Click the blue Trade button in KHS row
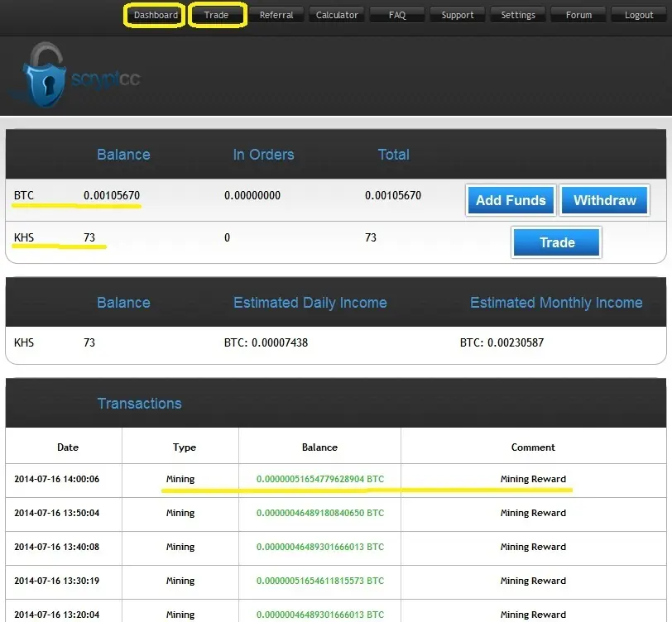Screen dimensions: 672x622 (x=556, y=242)
